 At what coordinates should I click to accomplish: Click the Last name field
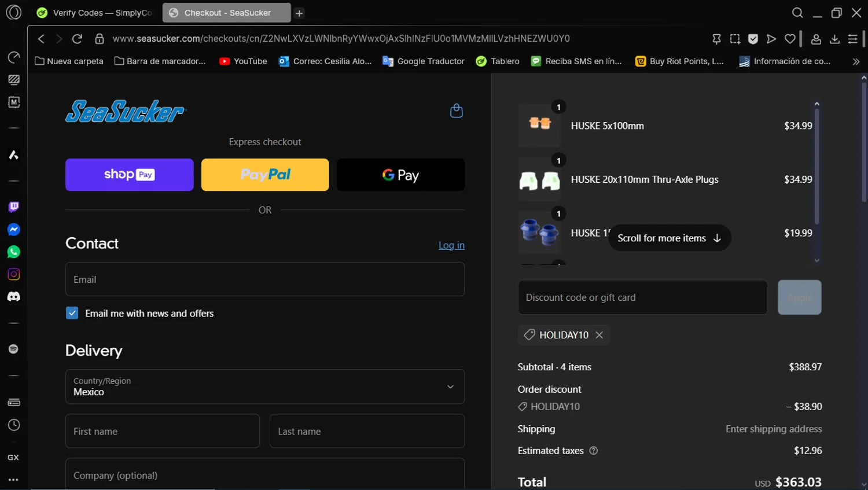tap(367, 431)
